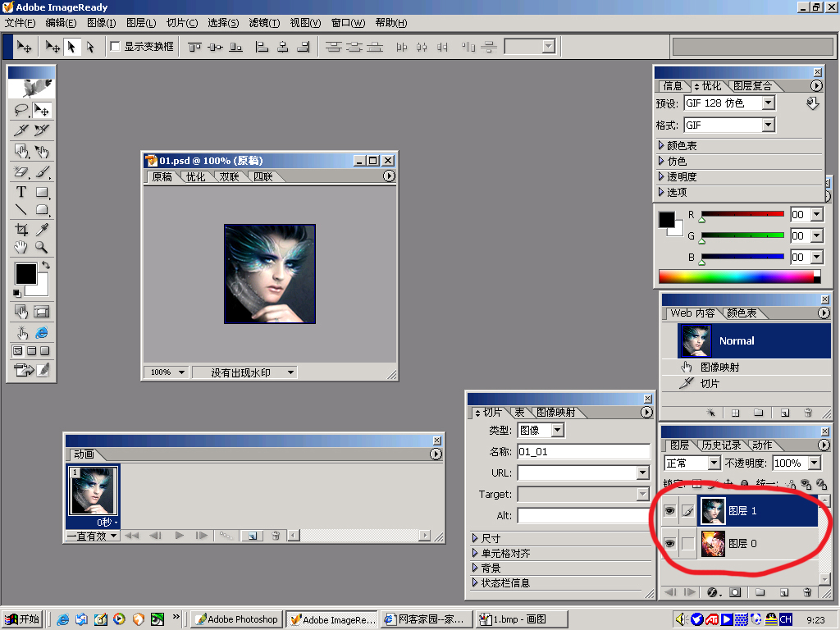Switch to 优化 tab in document window
Viewport: 840px width, 630px height.
(195, 177)
